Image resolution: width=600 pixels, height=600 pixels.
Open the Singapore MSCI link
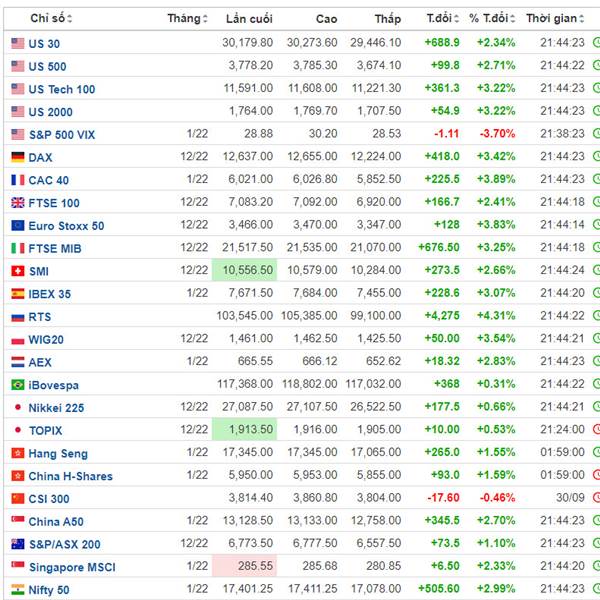72,567
